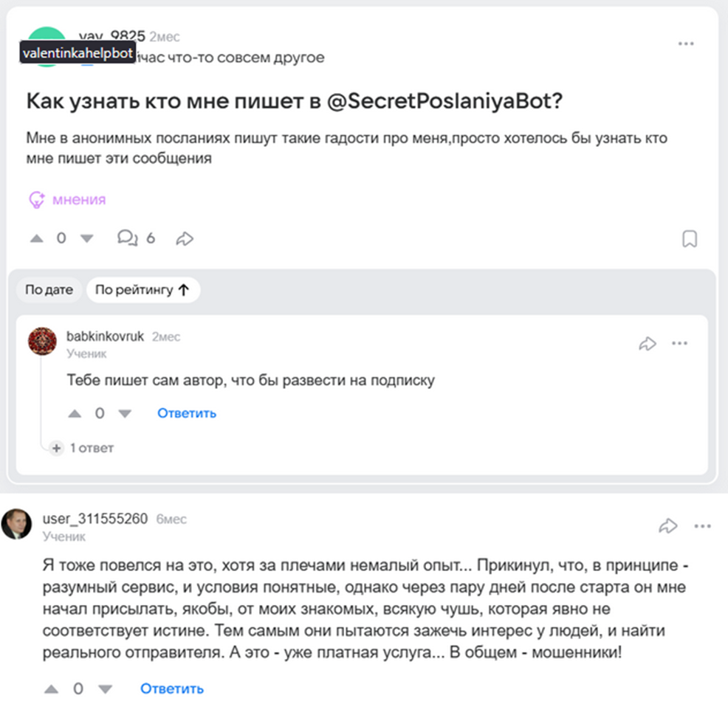Open babkinkovruk's carpet avatar

click(42, 341)
